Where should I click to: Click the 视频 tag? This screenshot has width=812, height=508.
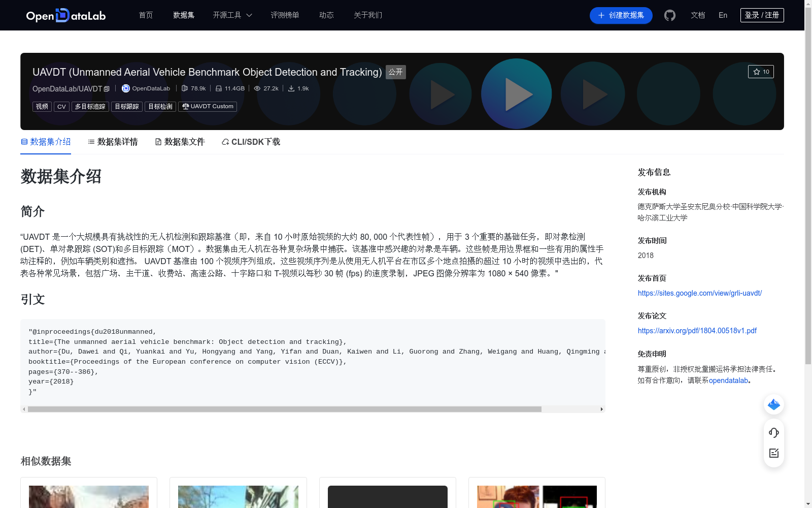(x=42, y=107)
